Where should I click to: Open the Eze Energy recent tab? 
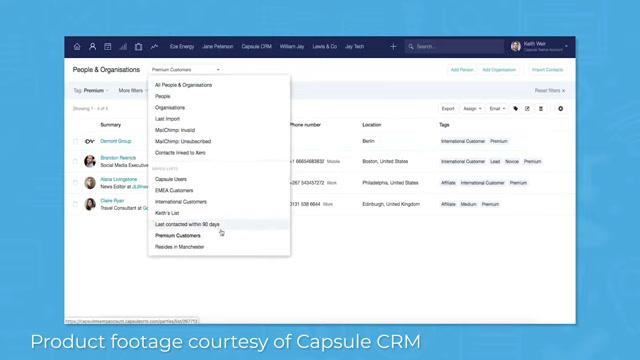click(x=182, y=47)
